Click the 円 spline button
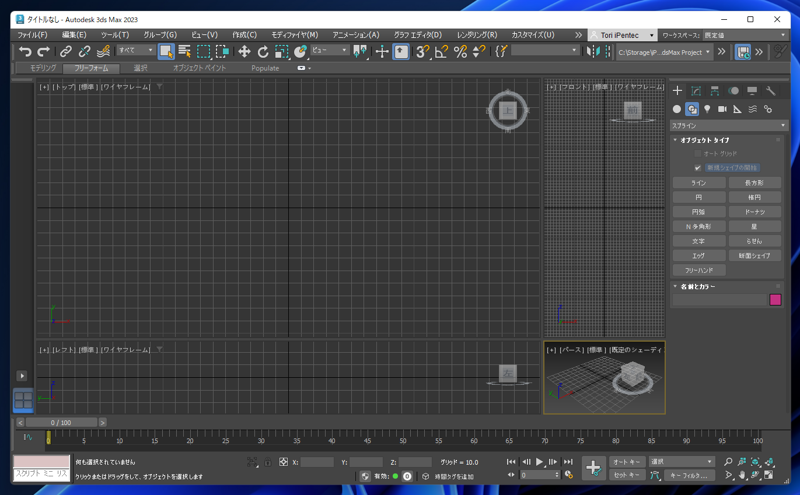This screenshot has height=495, width=800. pyautogui.click(x=698, y=197)
